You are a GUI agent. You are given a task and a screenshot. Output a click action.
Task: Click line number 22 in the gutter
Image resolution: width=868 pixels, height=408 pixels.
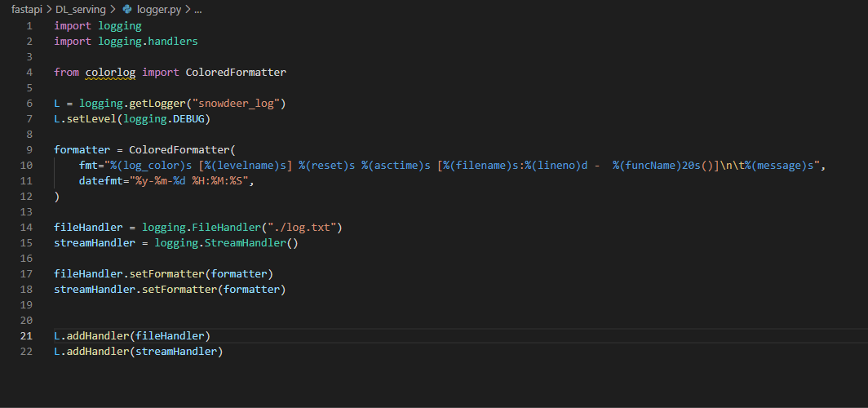pos(26,351)
